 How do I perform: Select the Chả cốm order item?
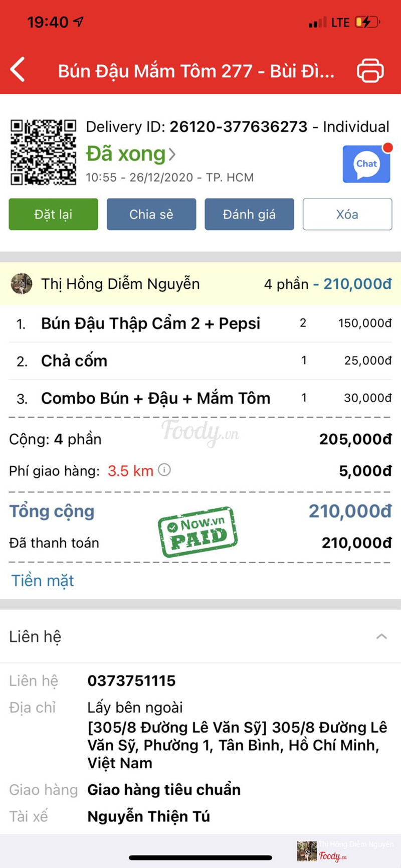pyautogui.click(x=74, y=361)
